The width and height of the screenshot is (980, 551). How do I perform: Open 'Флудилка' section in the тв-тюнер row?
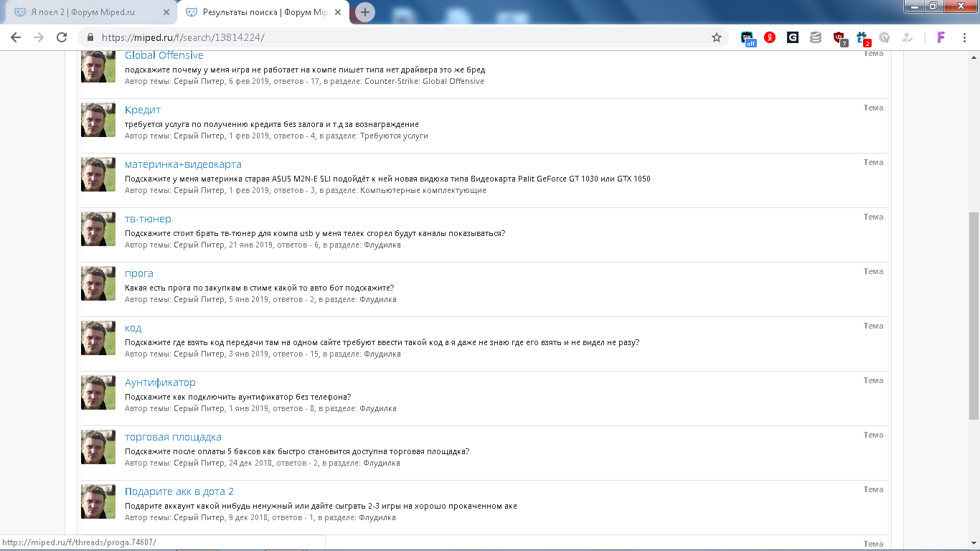382,245
